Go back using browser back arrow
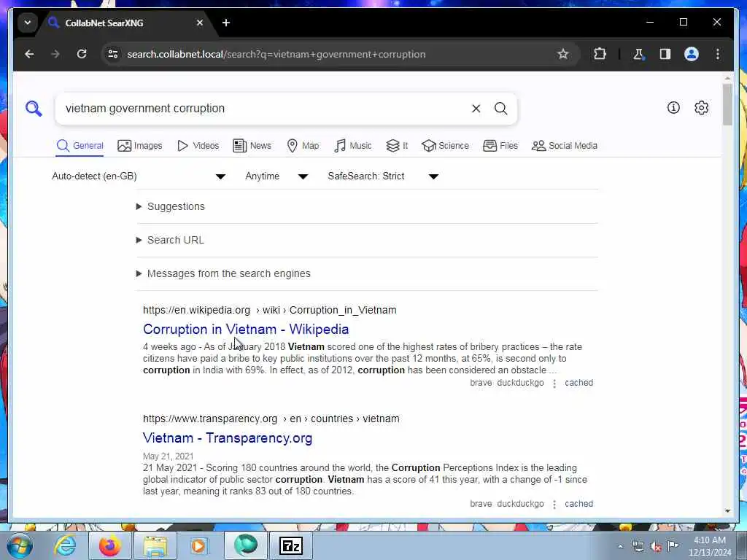 pyautogui.click(x=29, y=54)
